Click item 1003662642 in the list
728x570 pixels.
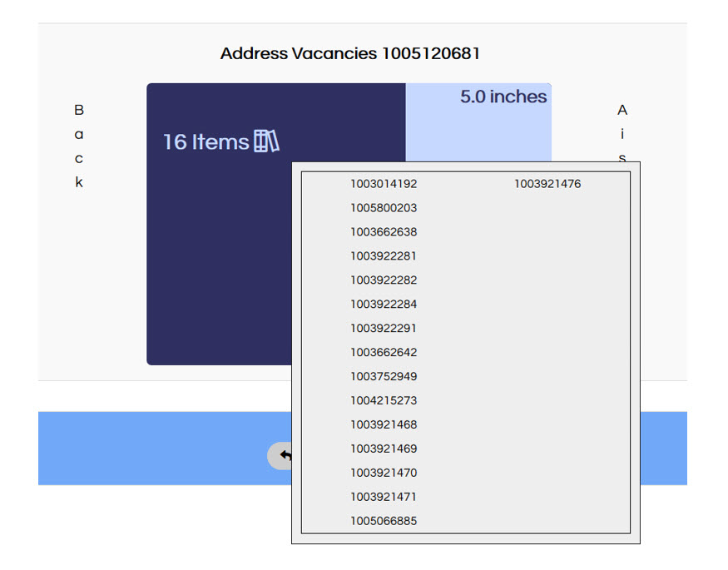pyautogui.click(x=384, y=353)
